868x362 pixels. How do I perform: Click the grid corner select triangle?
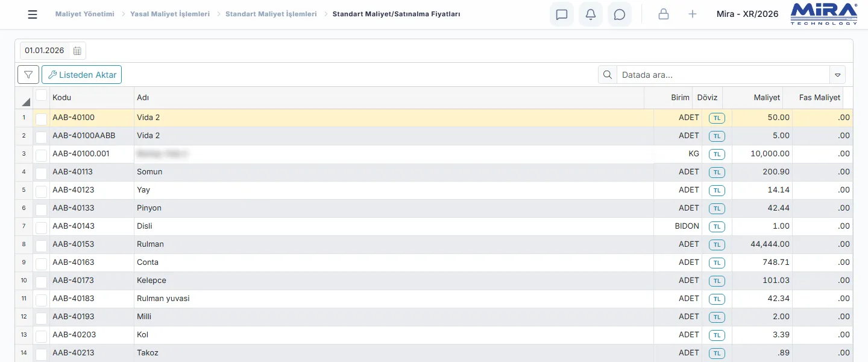pos(25,102)
